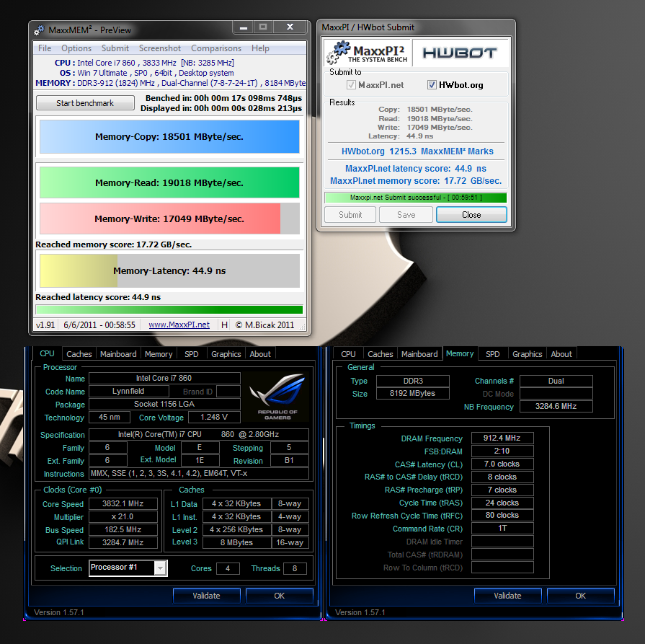Open the Options menu in MaxxMEM

(76, 48)
